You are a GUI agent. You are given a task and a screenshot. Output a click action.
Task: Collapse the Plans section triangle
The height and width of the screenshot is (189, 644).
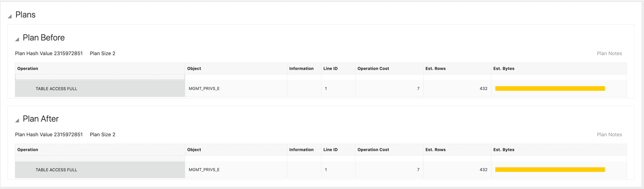click(x=9, y=16)
